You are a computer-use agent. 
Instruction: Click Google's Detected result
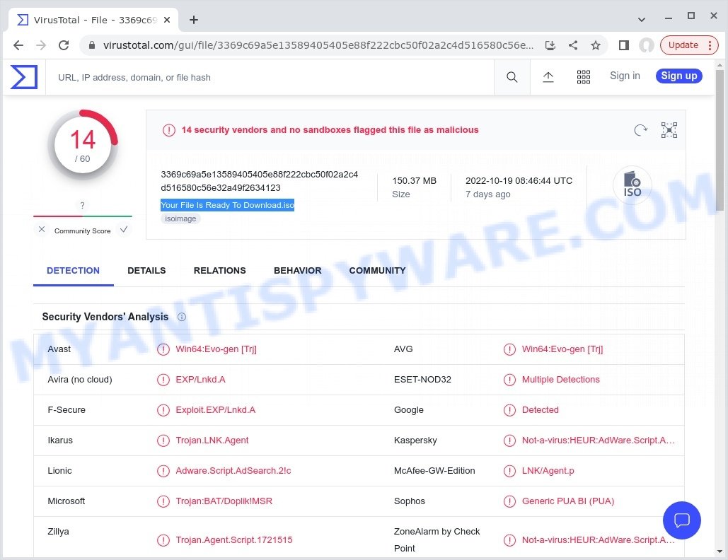[540, 409]
